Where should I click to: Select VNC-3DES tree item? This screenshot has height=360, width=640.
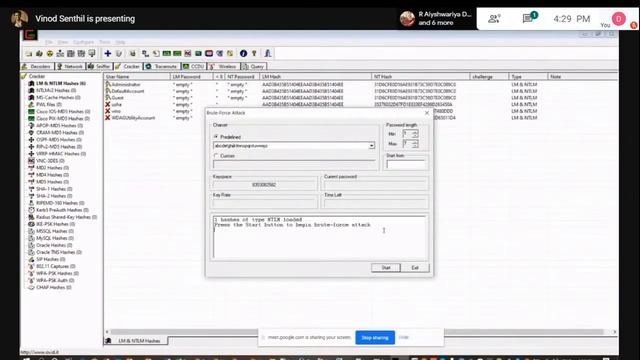point(50,161)
